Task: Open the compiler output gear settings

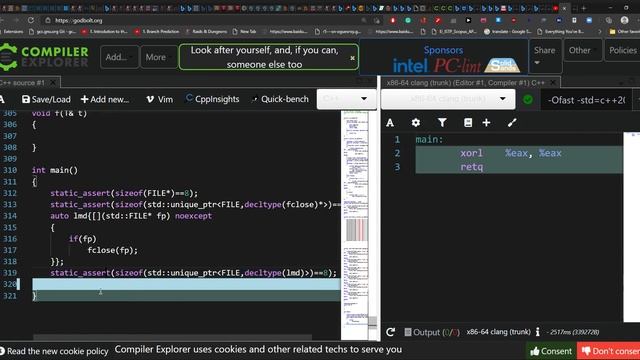Action: pos(416,123)
